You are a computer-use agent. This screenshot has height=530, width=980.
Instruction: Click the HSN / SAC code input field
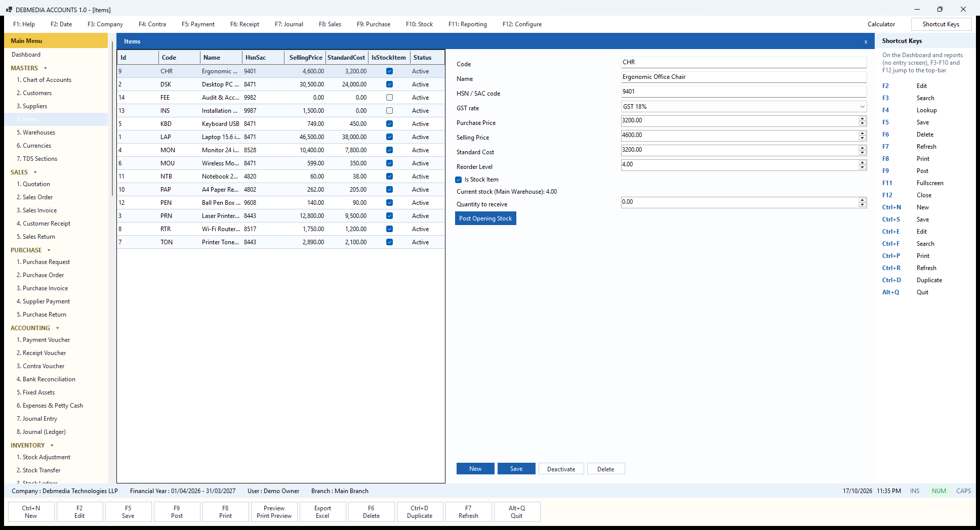click(x=744, y=92)
